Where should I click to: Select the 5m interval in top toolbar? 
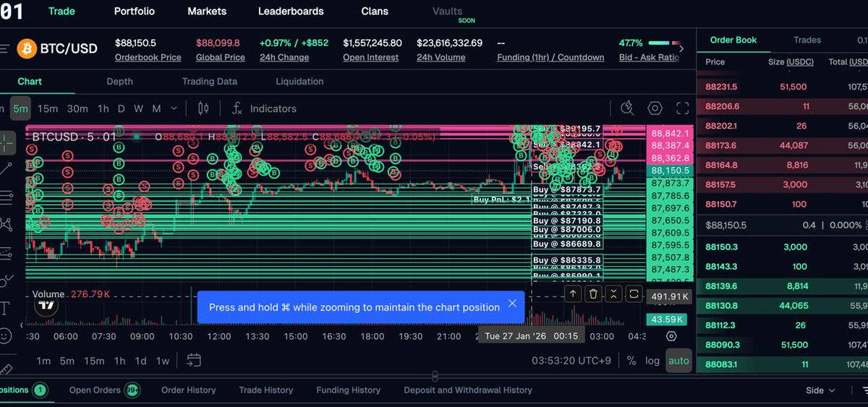coord(20,108)
